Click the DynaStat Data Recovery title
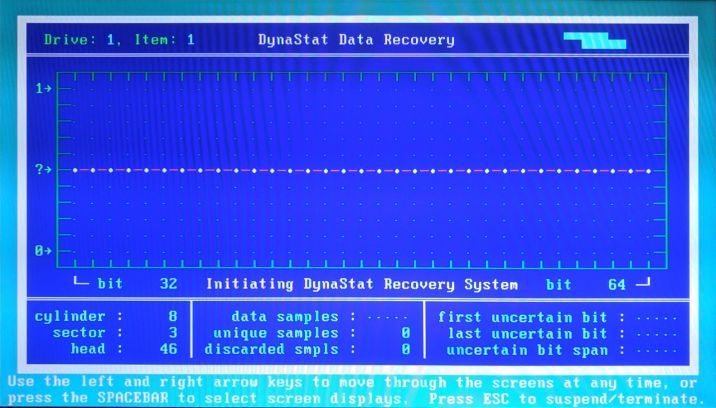 coord(356,40)
